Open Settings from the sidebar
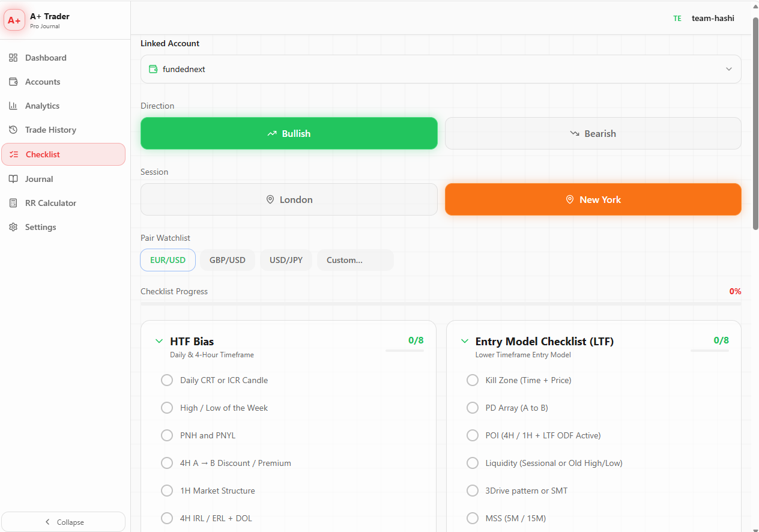The height and width of the screenshot is (532, 759). coord(63,227)
